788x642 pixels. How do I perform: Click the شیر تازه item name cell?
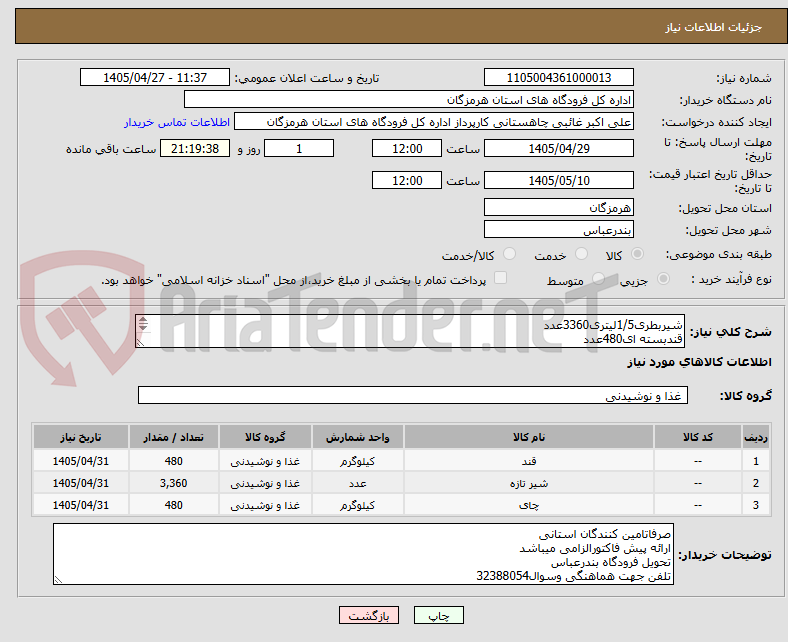(529, 483)
